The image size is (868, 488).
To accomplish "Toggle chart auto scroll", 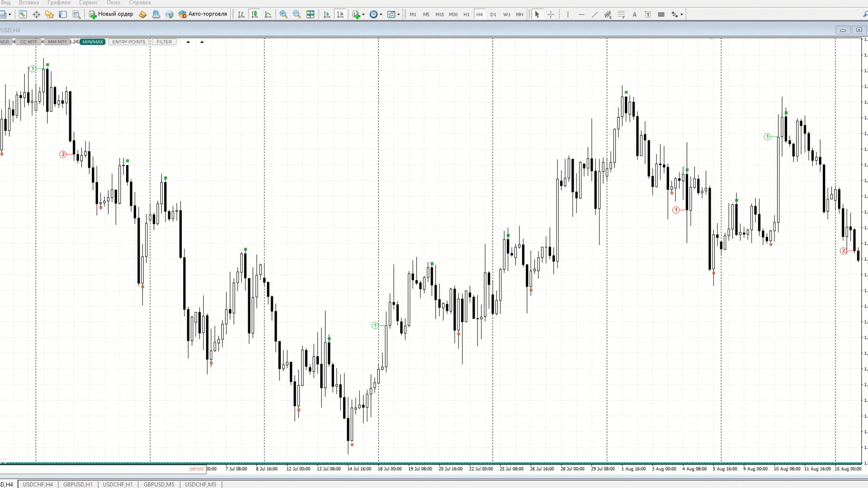I will point(327,14).
